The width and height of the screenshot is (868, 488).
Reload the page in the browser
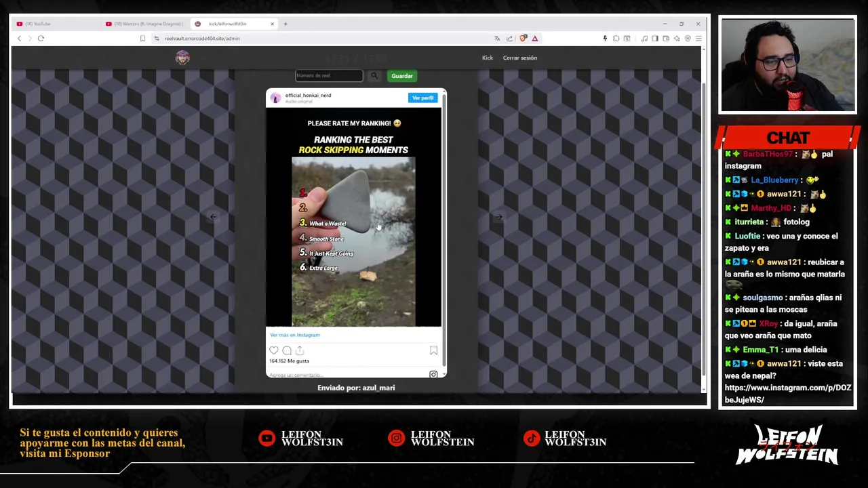[x=41, y=39]
